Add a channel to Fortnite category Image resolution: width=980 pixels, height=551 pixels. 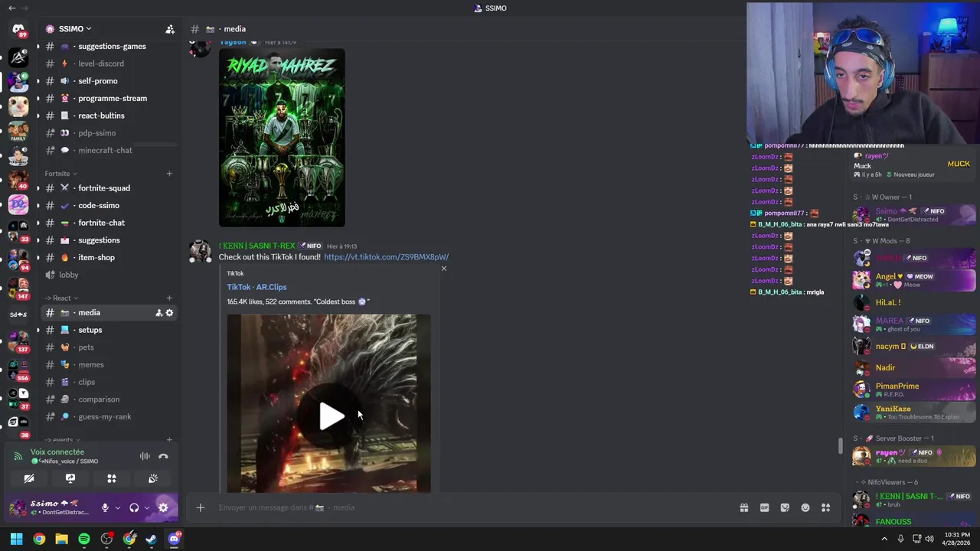click(x=169, y=174)
